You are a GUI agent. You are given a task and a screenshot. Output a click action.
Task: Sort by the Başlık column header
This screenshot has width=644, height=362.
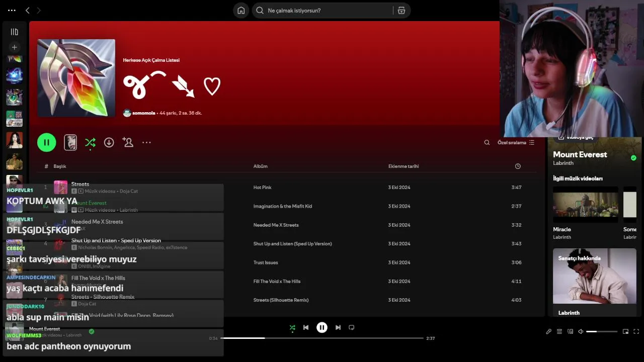coord(60,166)
